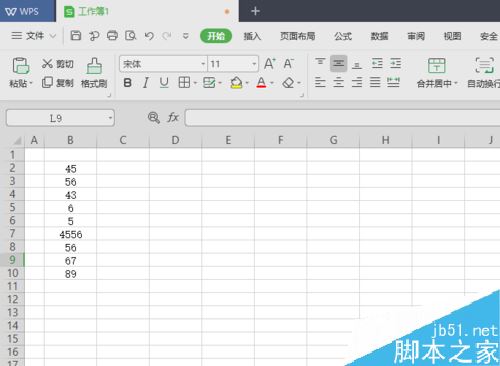
Task: Center text horizontally
Action: (x=338, y=82)
